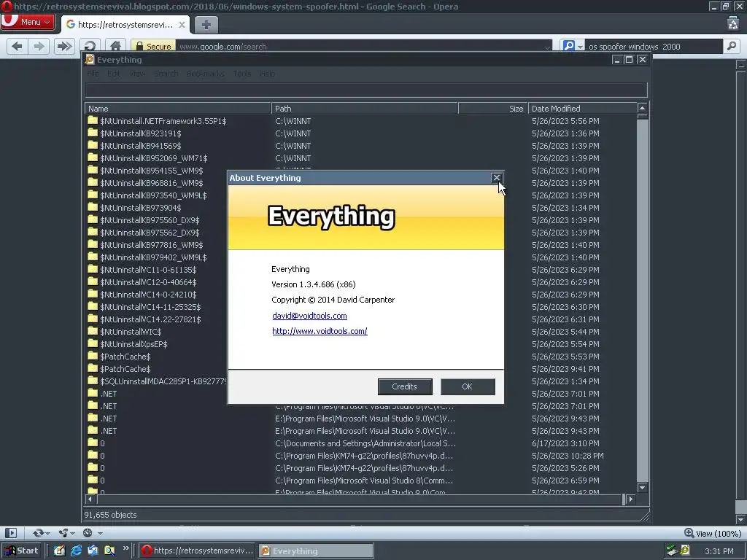Go to Opera's Home page icon
Viewport: 747px width, 560px height.
(x=116, y=46)
